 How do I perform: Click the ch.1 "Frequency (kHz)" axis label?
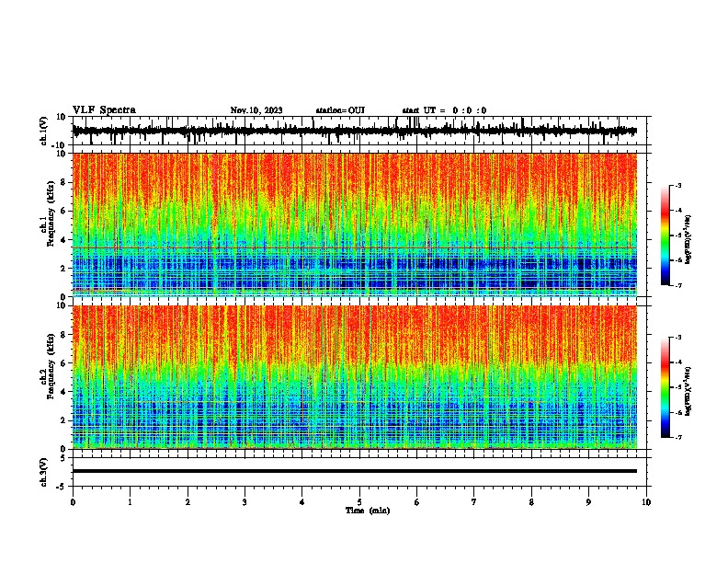pyautogui.click(x=51, y=214)
